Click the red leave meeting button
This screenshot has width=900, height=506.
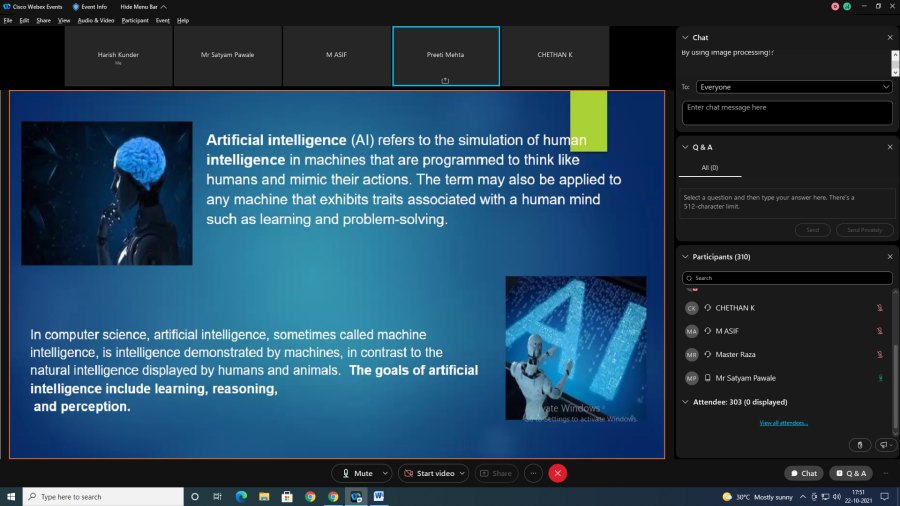pos(558,473)
